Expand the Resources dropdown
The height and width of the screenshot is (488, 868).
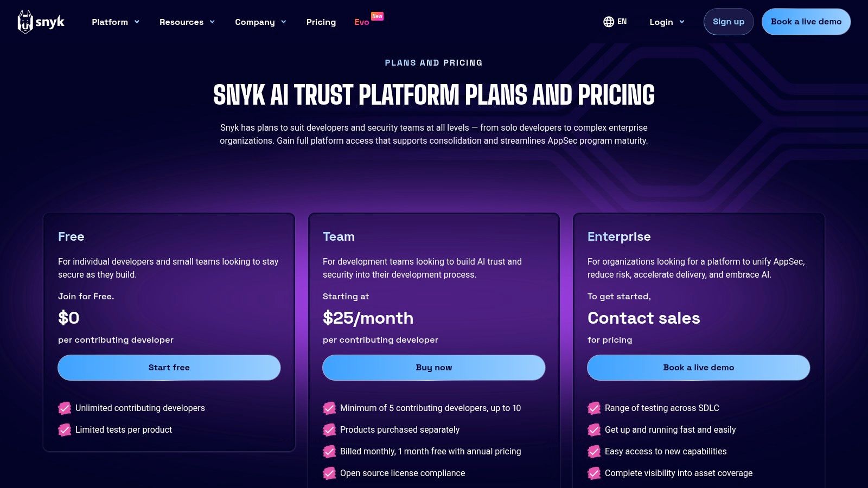click(187, 22)
